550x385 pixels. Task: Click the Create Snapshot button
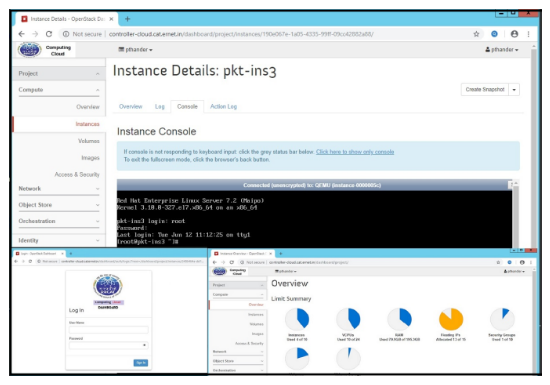tap(485, 90)
